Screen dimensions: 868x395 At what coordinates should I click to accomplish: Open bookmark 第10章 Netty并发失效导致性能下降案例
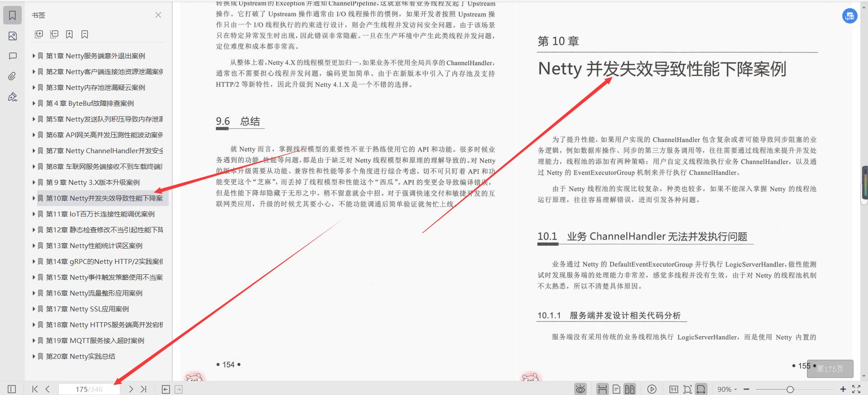click(104, 198)
